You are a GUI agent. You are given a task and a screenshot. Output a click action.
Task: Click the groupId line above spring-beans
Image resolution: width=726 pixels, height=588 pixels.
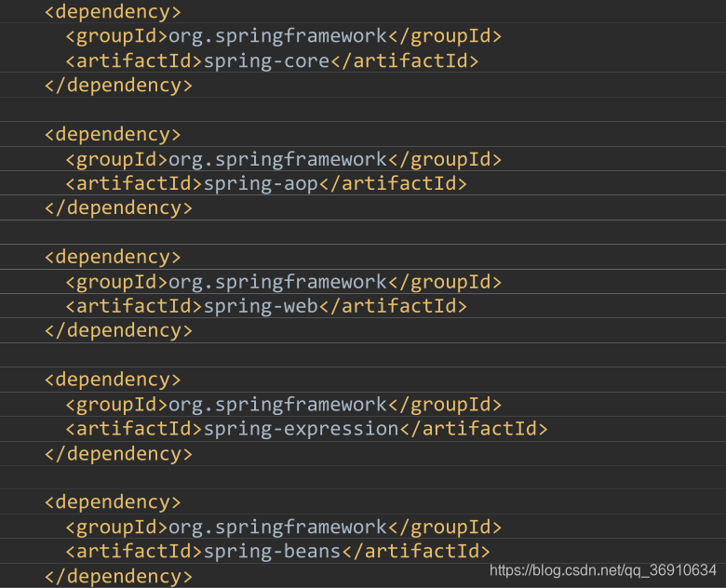coord(283,527)
